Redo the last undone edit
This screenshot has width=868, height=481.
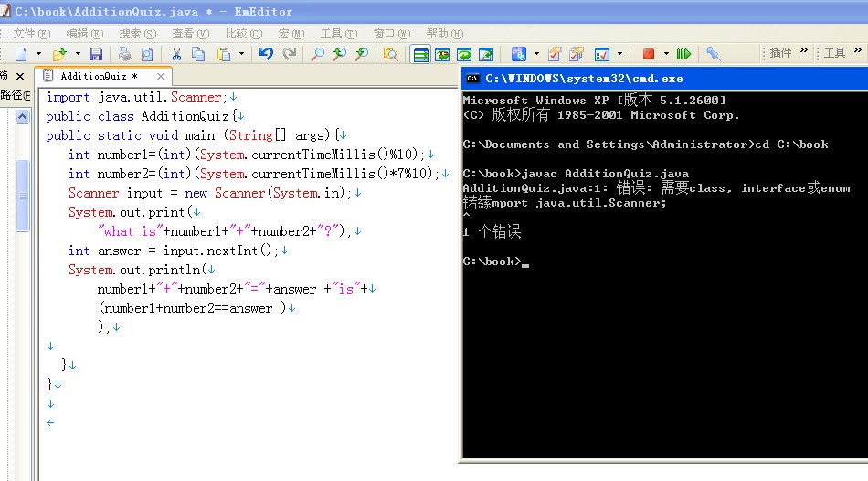[289, 54]
